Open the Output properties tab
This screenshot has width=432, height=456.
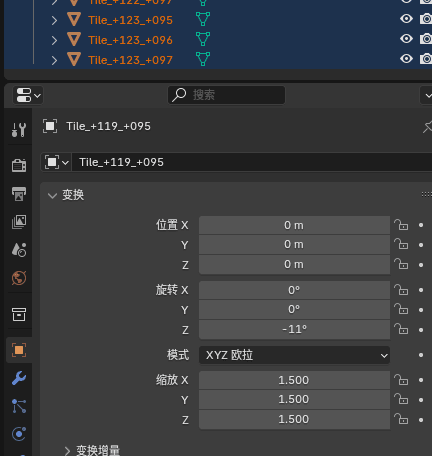coord(19,194)
